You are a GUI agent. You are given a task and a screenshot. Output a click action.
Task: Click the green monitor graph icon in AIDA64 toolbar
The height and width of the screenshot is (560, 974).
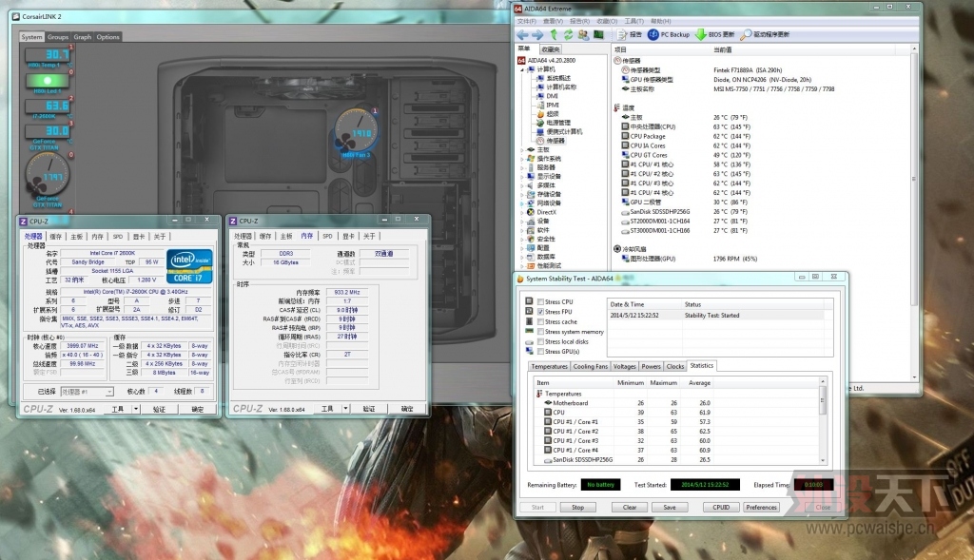[598, 35]
